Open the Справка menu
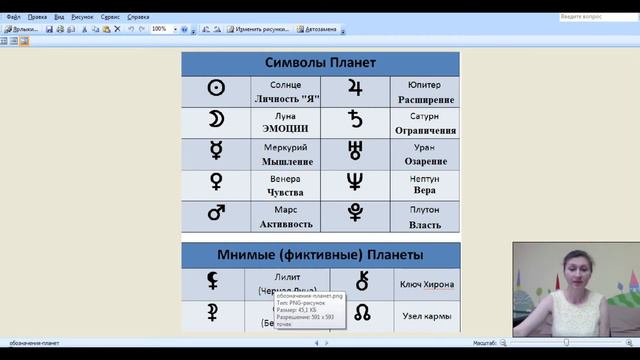Image resolution: width=640 pixels, height=360 pixels. [138, 17]
